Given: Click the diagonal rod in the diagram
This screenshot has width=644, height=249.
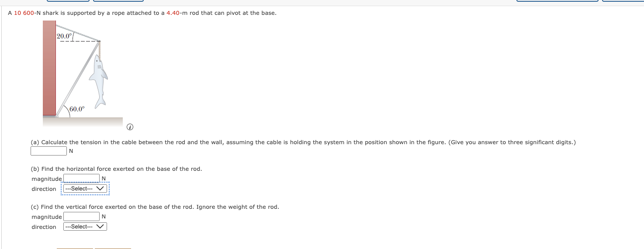Looking at the screenshot, I should [78, 79].
